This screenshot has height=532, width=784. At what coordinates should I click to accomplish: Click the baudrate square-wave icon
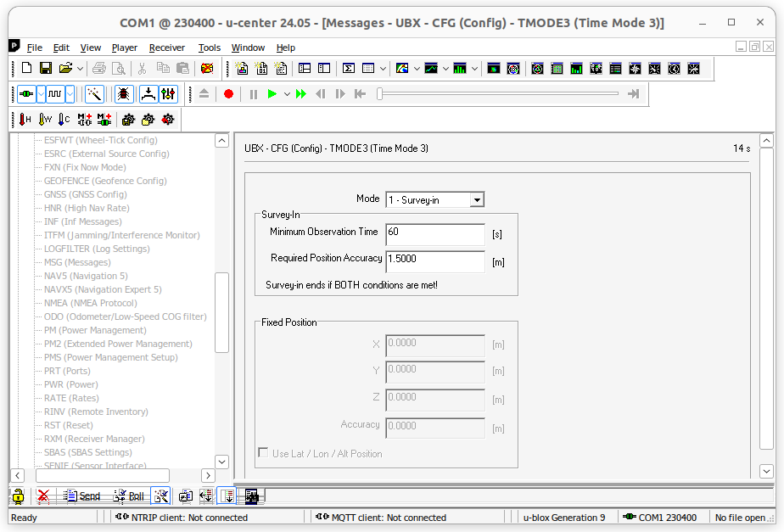[55, 94]
